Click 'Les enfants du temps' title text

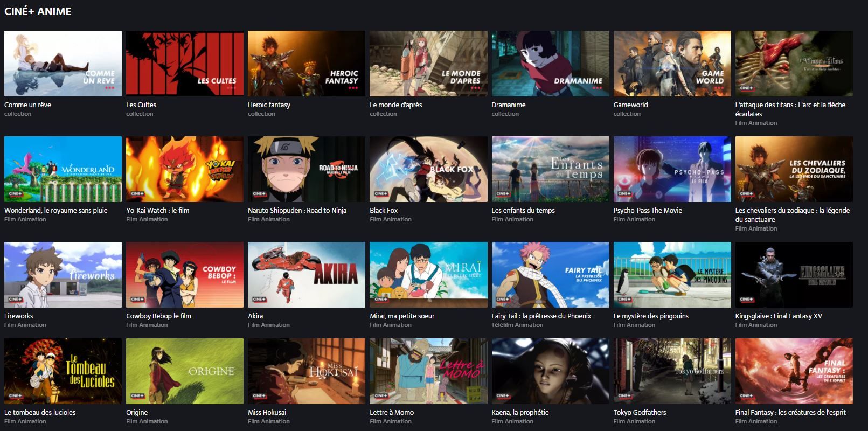click(523, 210)
